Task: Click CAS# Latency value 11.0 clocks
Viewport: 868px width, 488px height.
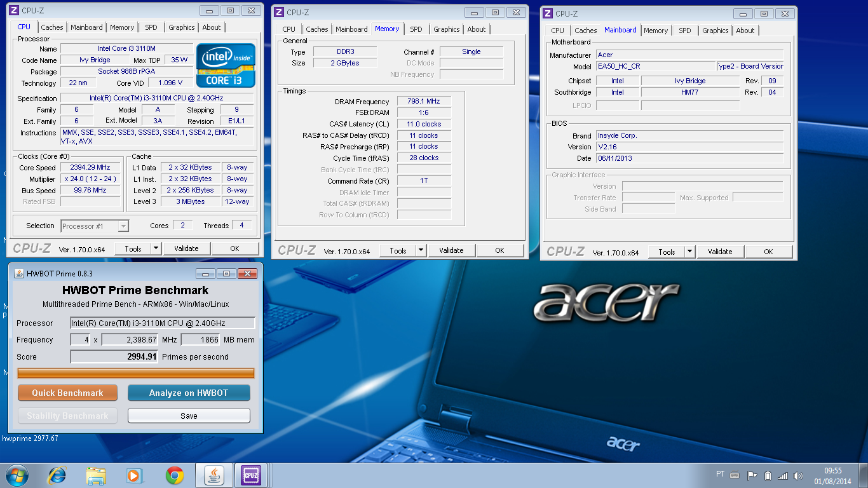Action: coord(424,124)
